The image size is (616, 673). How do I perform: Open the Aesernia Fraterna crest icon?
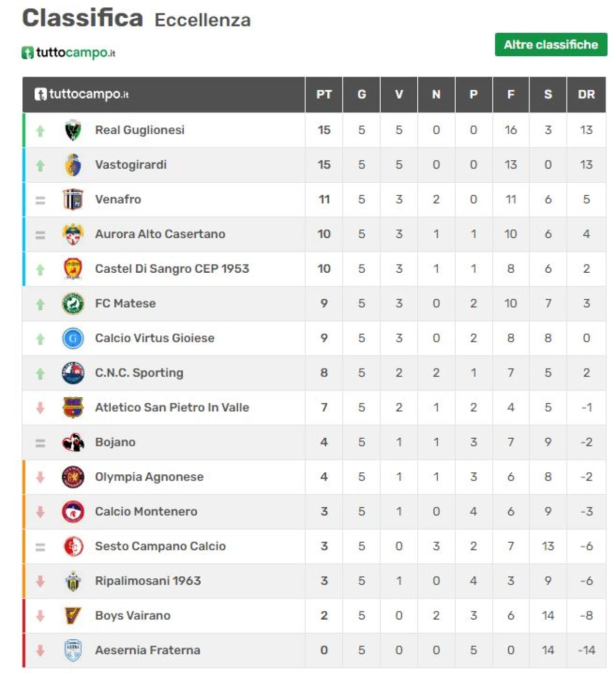[73, 650]
